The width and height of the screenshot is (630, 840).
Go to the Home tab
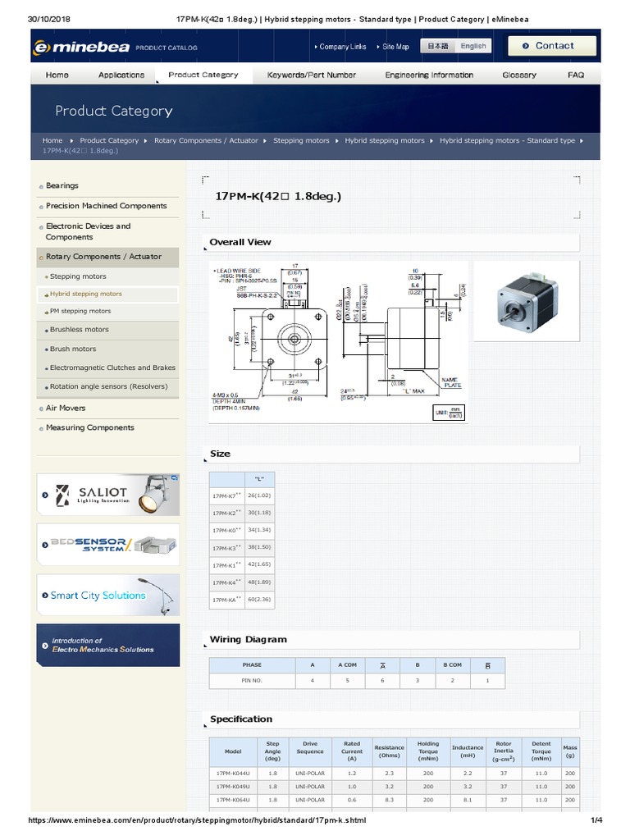[x=57, y=75]
